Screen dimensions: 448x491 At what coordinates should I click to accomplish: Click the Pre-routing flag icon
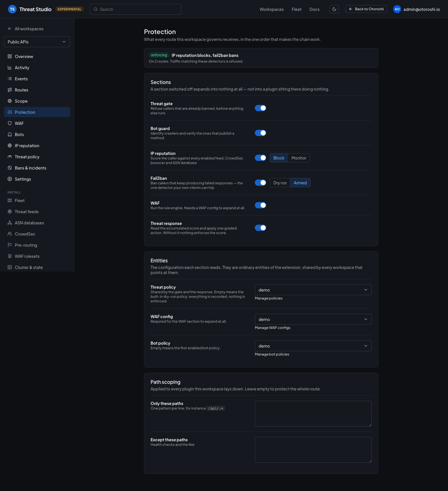click(x=10, y=245)
